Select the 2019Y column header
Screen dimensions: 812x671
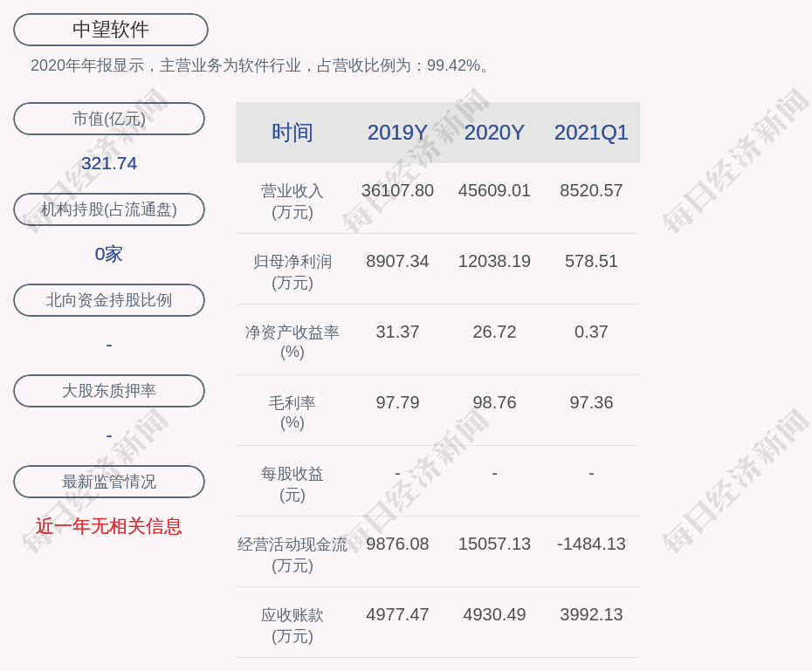click(397, 133)
